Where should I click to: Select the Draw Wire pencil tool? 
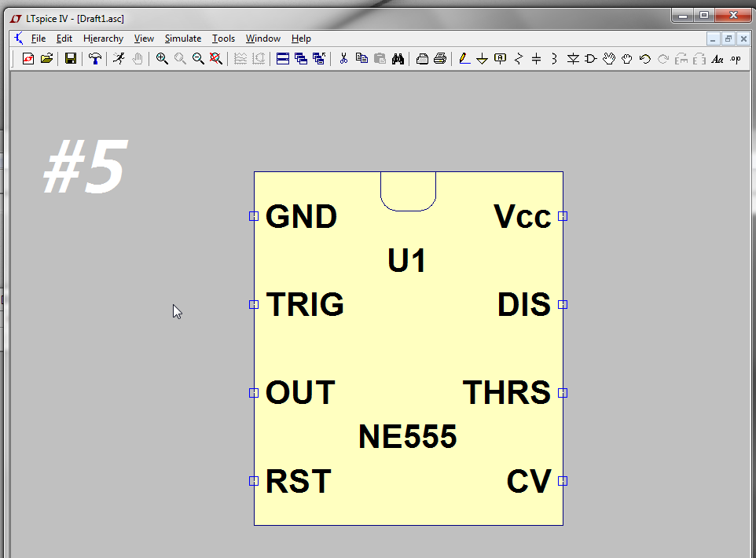[464, 59]
